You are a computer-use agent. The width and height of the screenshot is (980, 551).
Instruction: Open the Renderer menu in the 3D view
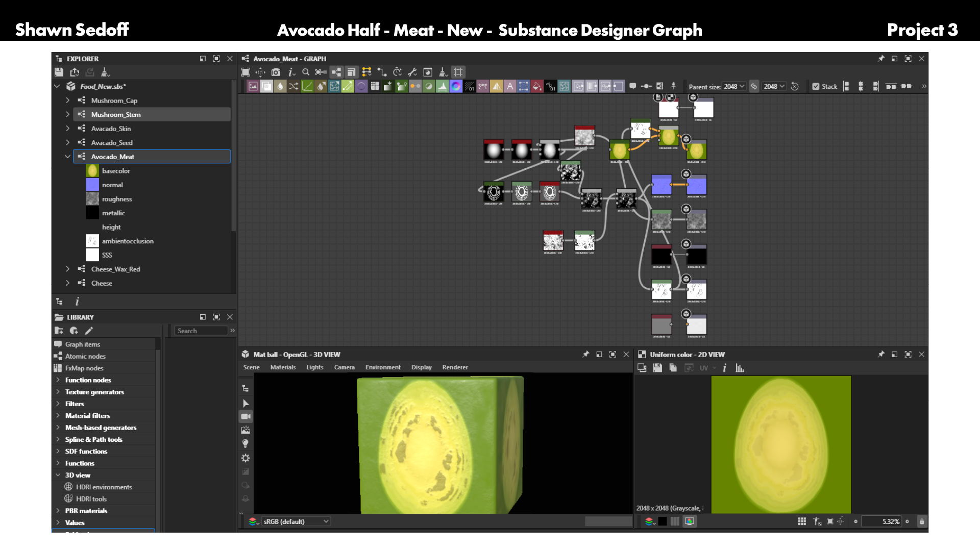point(455,367)
